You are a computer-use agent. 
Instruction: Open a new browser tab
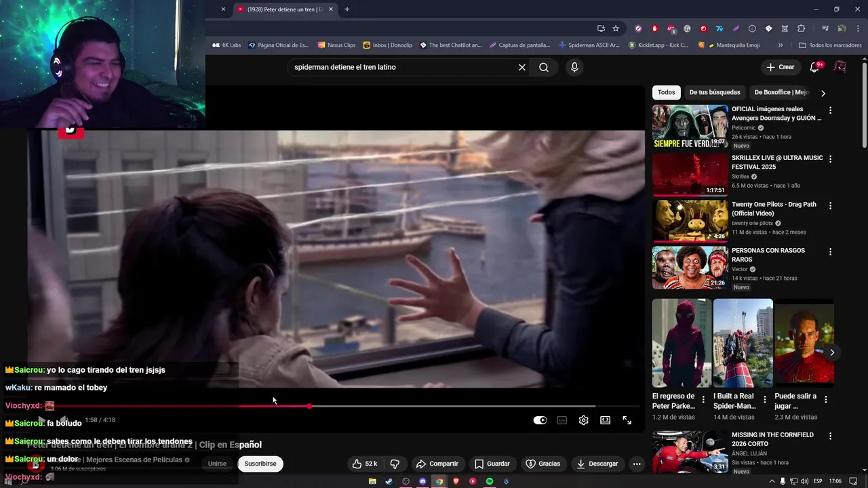pos(347,9)
